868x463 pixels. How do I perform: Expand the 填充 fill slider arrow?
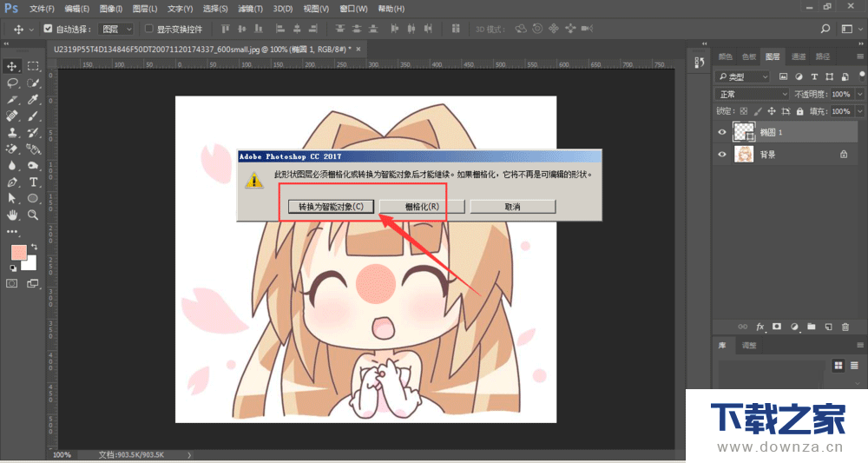pyautogui.click(x=859, y=111)
